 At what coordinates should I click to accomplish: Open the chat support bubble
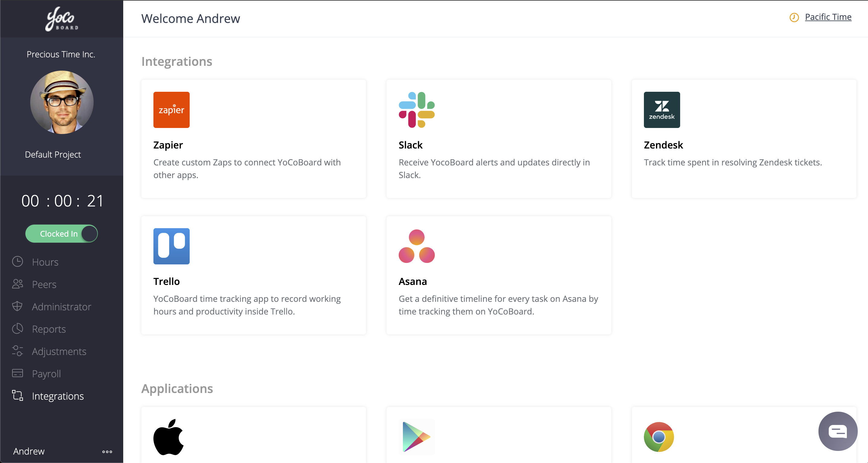click(x=838, y=431)
